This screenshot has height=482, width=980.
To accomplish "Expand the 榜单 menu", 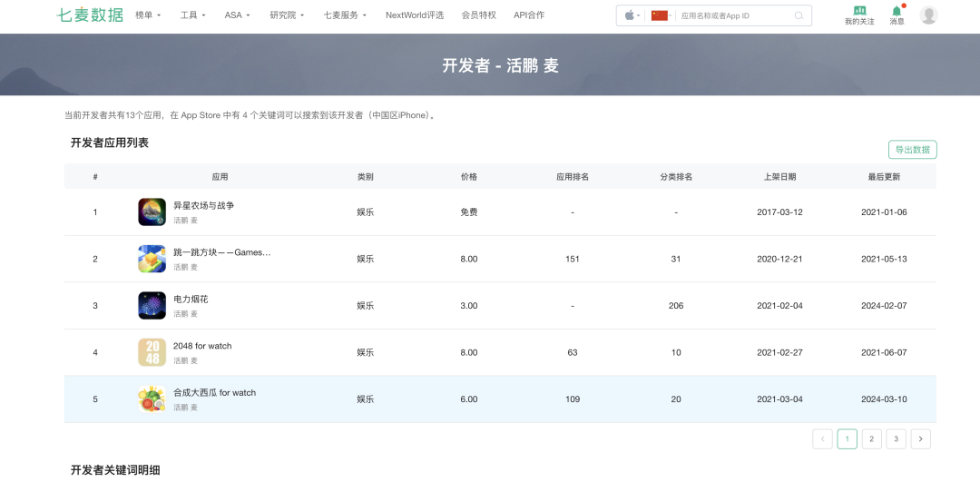I will pos(148,15).
